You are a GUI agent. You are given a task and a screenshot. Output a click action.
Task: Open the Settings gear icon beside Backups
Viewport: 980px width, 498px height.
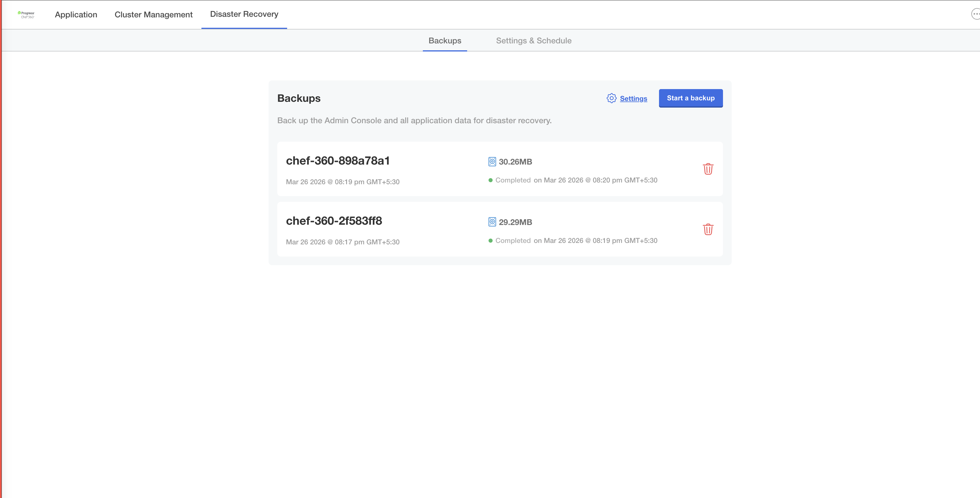pos(611,98)
